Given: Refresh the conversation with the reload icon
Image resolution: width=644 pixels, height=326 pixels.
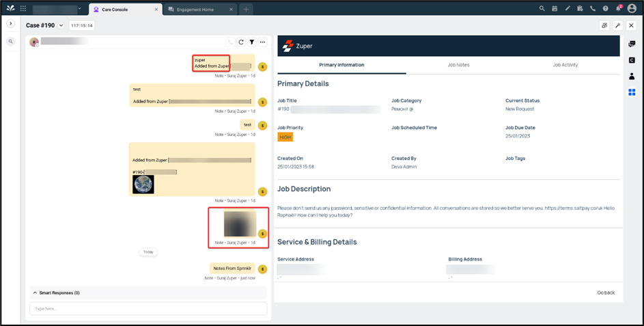Looking at the screenshot, I should point(241,42).
